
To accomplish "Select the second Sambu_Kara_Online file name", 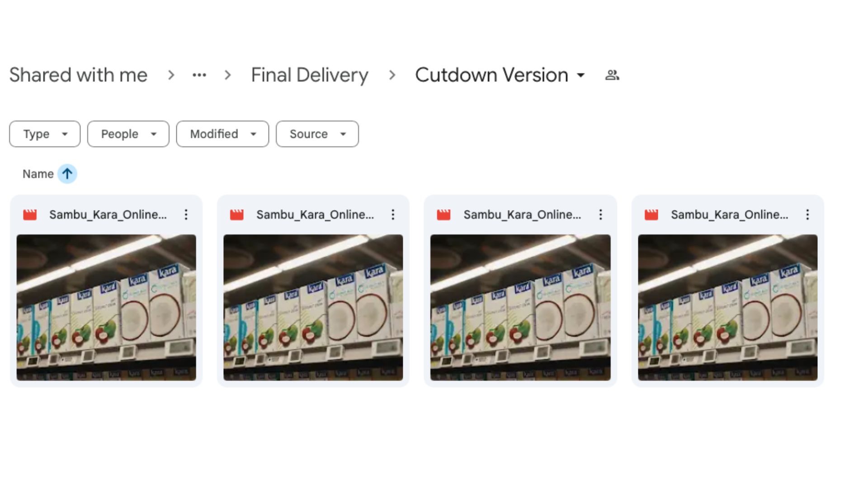I will pos(315,215).
